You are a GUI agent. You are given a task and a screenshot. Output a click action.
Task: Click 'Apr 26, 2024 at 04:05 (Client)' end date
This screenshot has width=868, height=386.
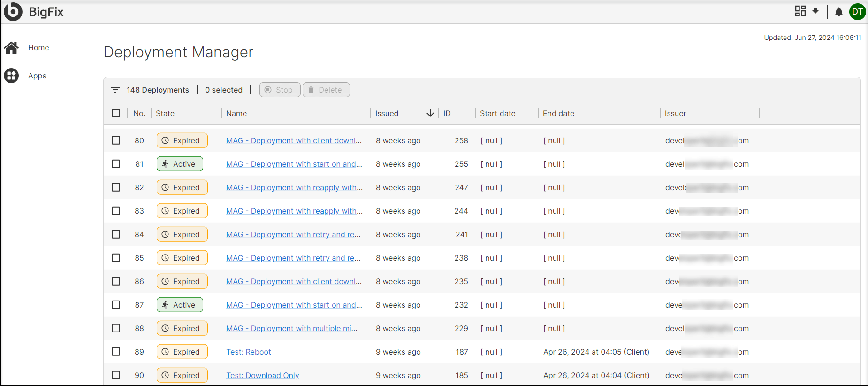tap(596, 352)
